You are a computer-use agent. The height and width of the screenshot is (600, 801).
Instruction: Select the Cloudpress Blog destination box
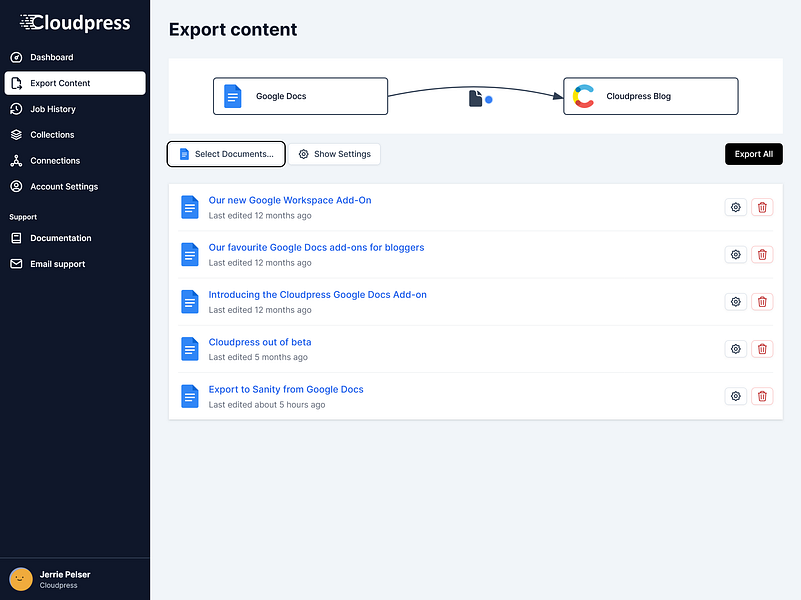pyautogui.click(x=651, y=96)
